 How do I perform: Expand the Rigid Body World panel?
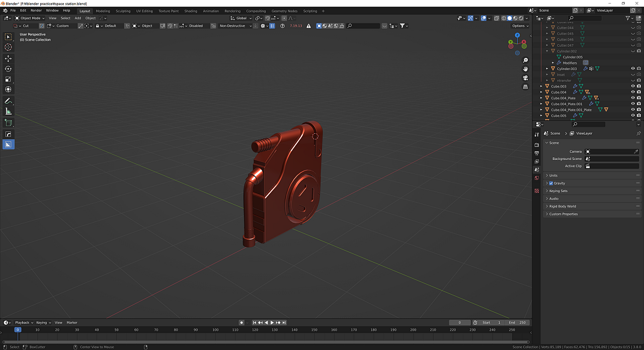[x=592, y=206]
